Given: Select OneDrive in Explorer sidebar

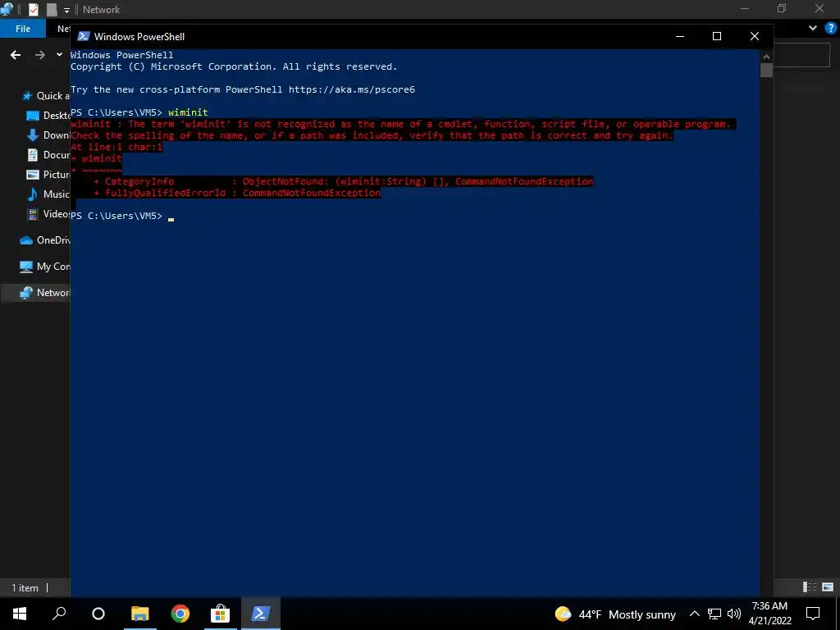Looking at the screenshot, I should tap(44, 240).
